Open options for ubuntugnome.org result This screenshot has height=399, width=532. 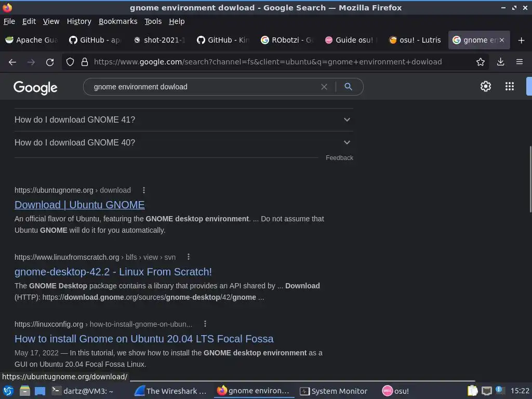144,190
